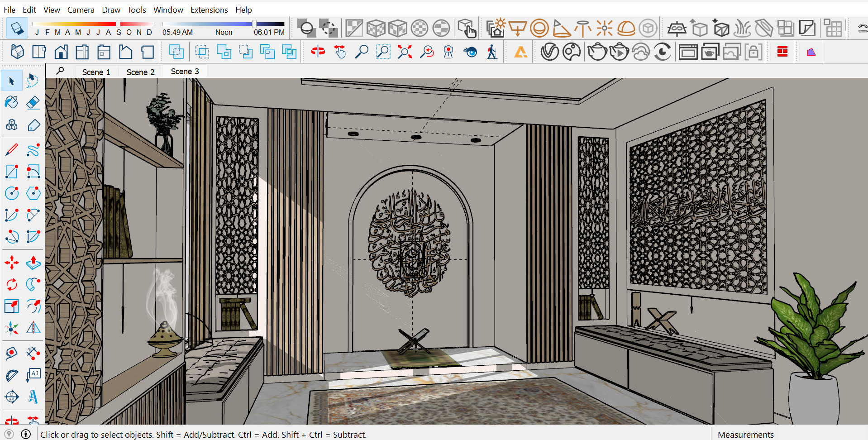Add a V-Ray sphere light
Viewport: 868px width, 440px height.
(539, 28)
